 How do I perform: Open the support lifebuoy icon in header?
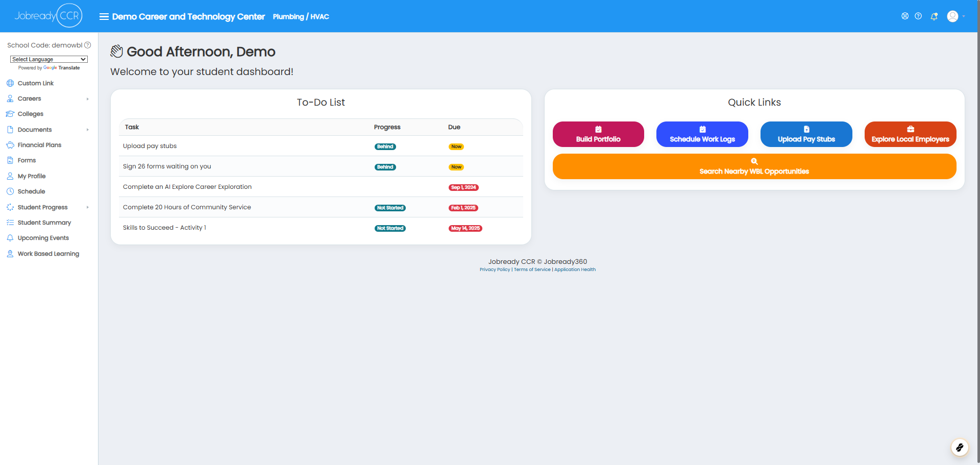905,16
